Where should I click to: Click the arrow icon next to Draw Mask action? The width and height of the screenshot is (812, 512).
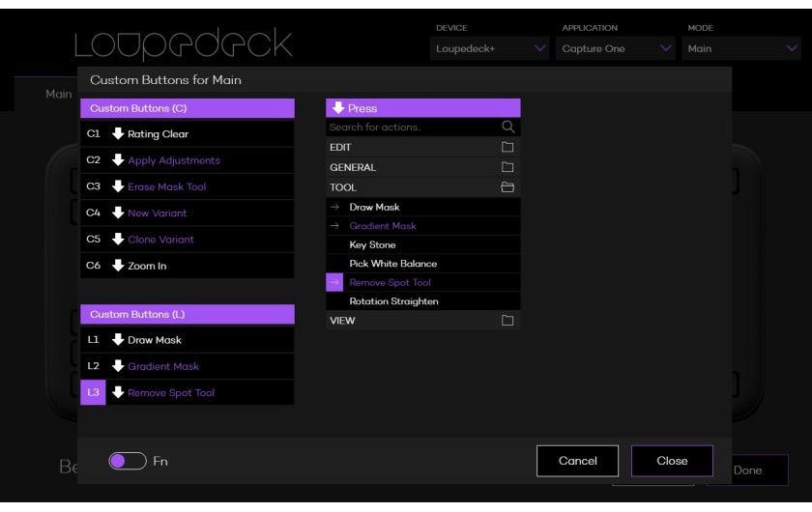coord(334,207)
